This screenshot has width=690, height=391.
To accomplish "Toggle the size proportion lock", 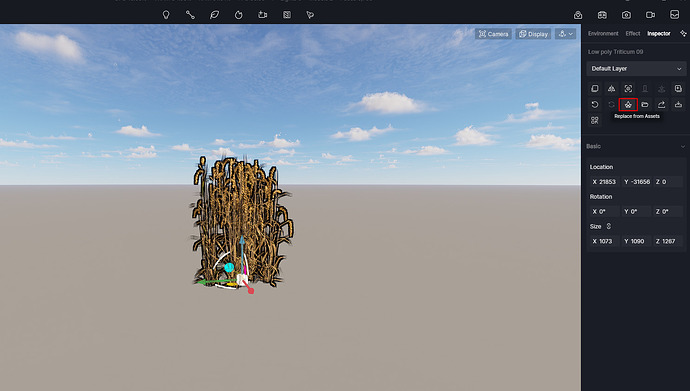I will tap(609, 226).
